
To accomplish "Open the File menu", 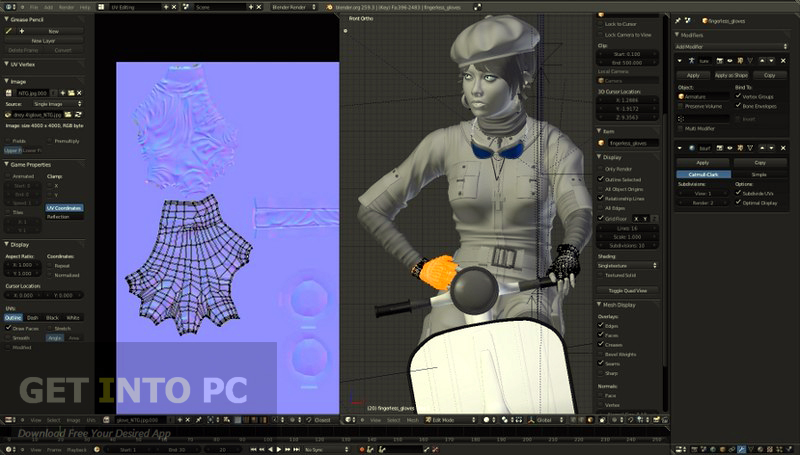I will pos(34,7).
